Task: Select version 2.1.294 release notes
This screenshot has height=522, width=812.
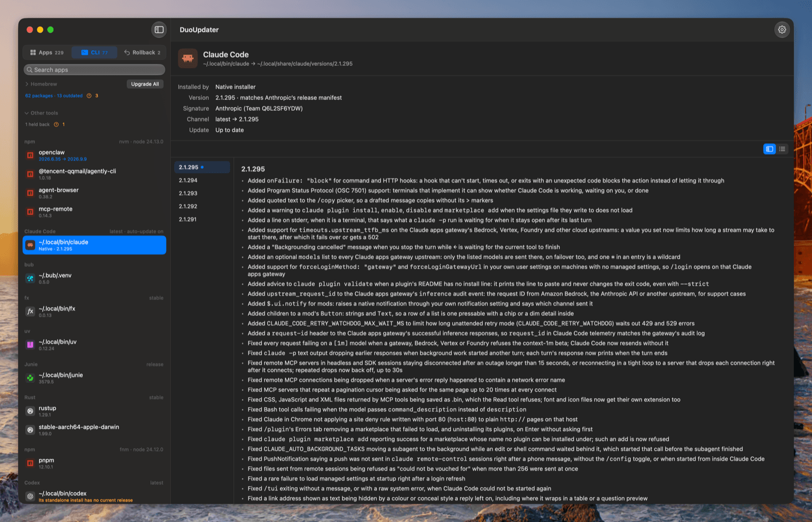Action: 202,181
